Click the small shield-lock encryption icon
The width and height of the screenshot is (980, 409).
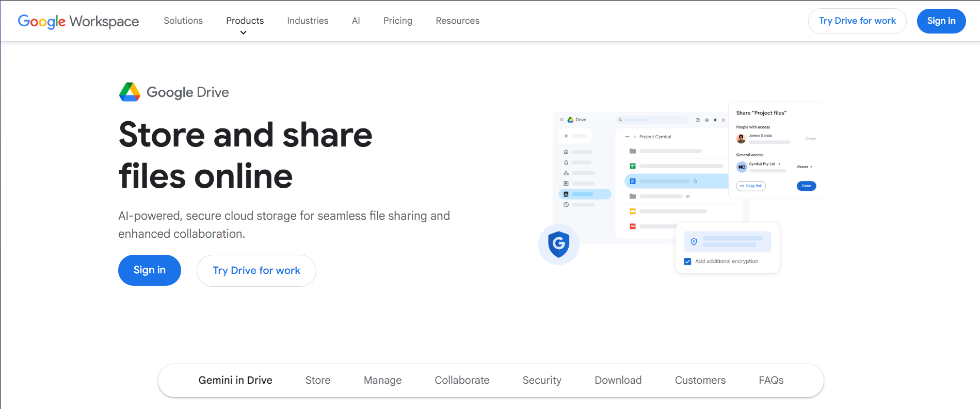click(x=694, y=241)
